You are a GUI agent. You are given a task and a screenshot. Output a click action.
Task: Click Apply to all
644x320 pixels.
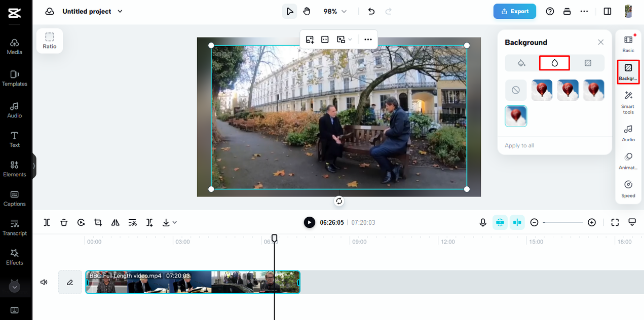(x=519, y=146)
